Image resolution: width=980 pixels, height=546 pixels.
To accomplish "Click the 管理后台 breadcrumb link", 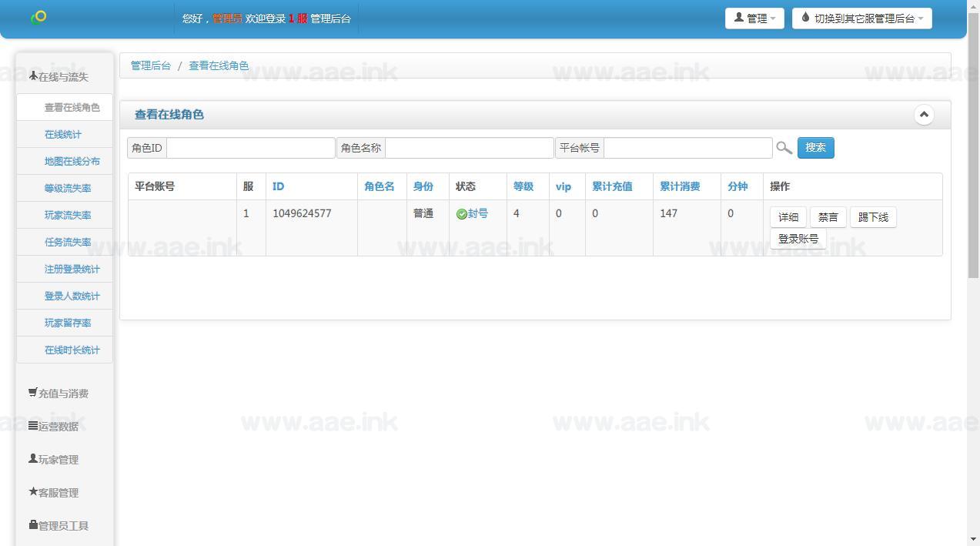I will coord(152,65).
